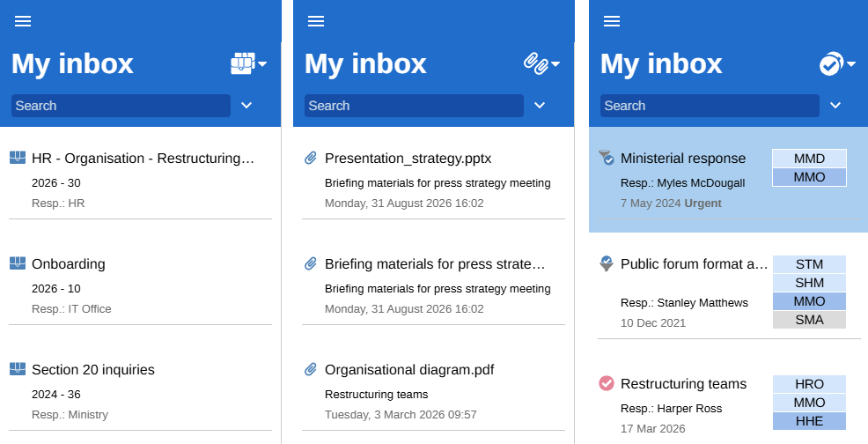
Task: Click HRO tag on Restructuring teams task
Action: [809, 384]
